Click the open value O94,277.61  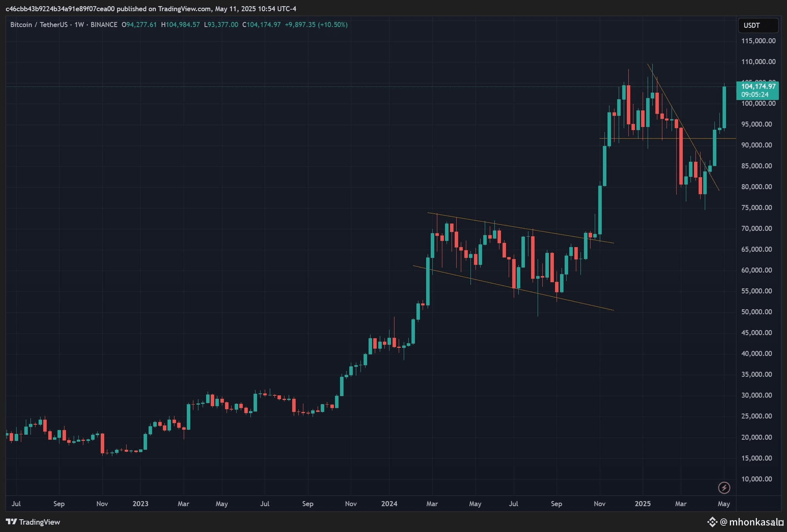[x=139, y=25]
